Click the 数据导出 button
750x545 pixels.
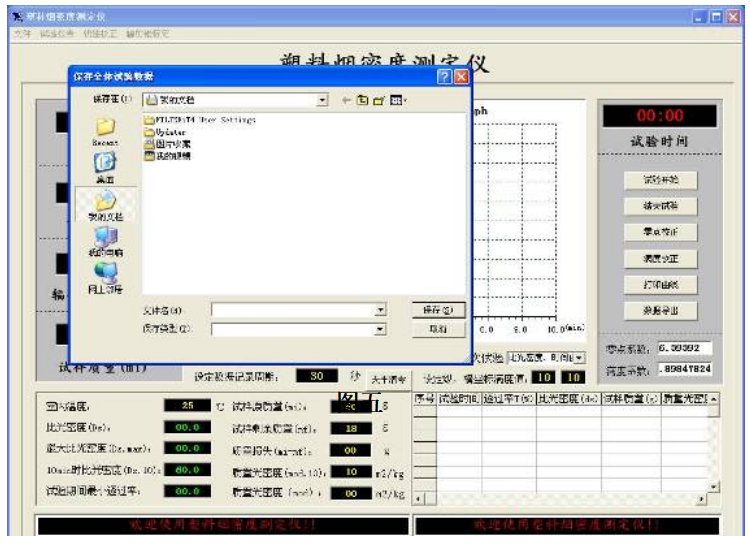pos(661,311)
